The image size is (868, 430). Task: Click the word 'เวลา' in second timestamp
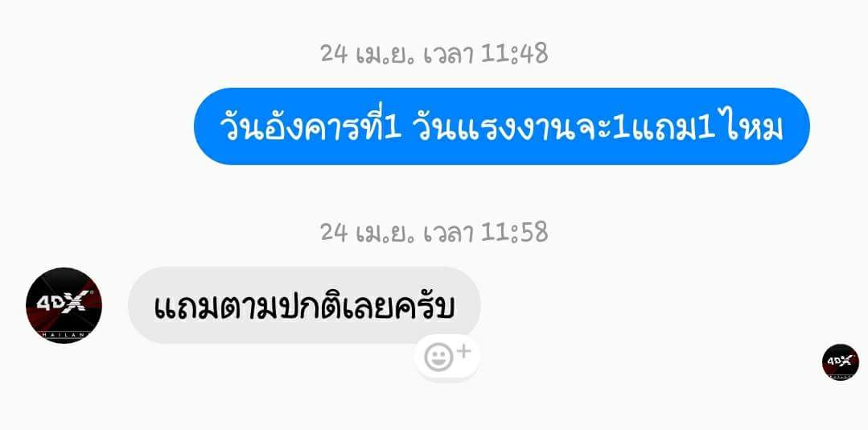tap(448, 233)
